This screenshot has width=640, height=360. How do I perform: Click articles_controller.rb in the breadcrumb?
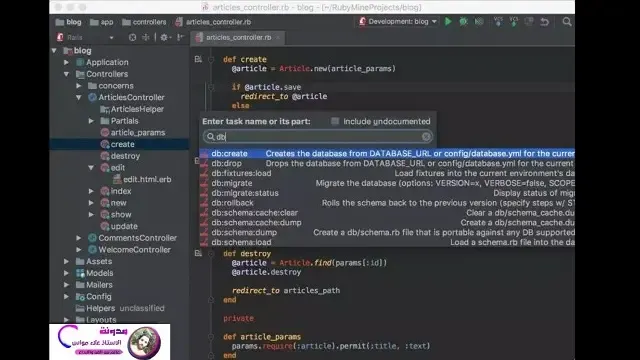tap(213, 22)
